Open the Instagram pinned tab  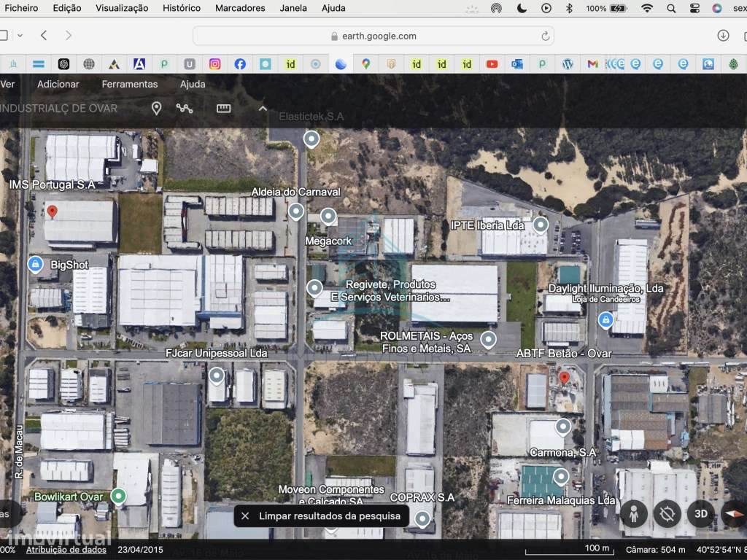click(x=215, y=64)
